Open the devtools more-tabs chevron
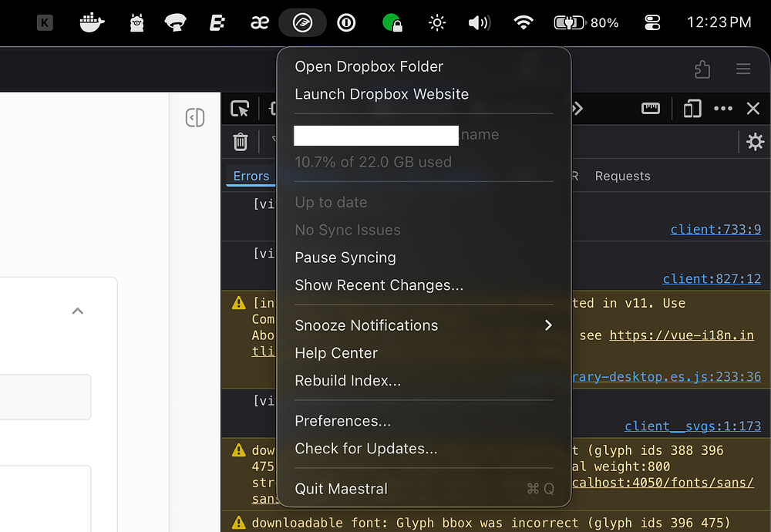Screen dimensions: 771x532 [x=577, y=108]
